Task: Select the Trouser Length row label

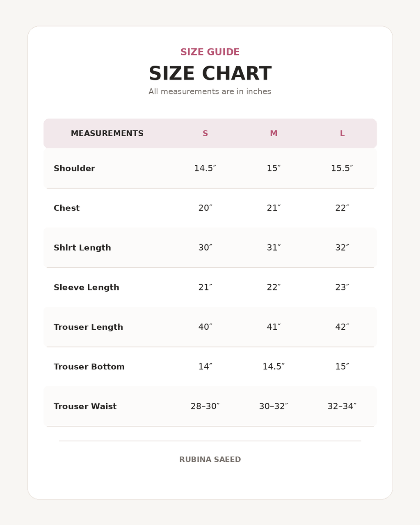Action: 88,327
